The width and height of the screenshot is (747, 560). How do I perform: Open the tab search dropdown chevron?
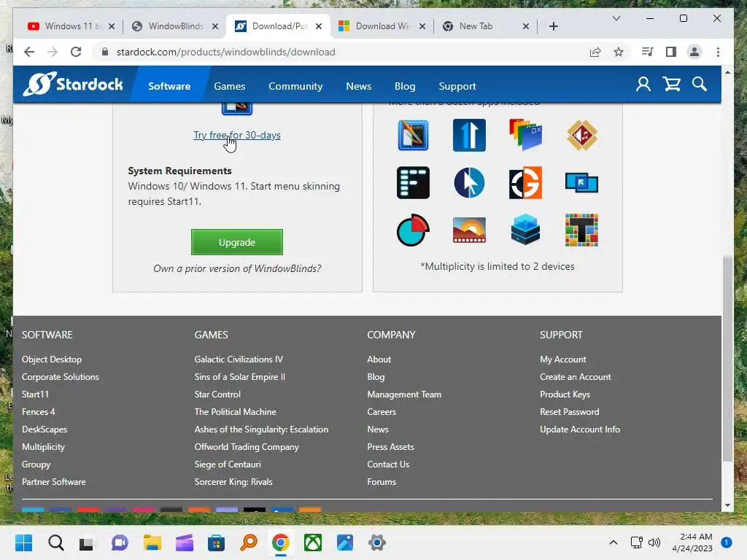[x=616, y=18]
